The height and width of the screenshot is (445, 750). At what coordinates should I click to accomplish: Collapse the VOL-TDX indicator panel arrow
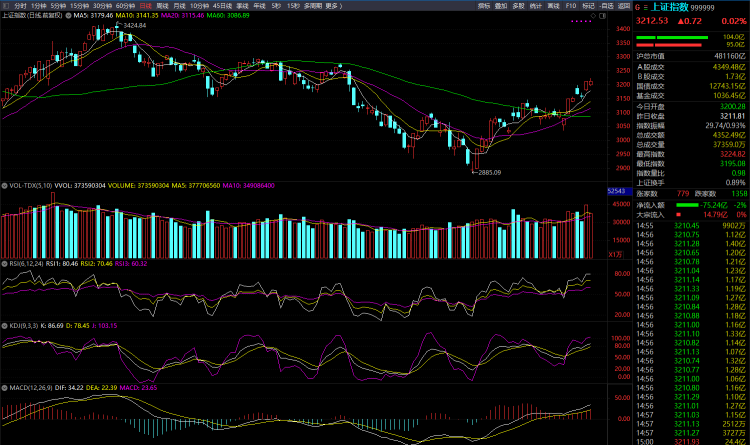(4, 185)
